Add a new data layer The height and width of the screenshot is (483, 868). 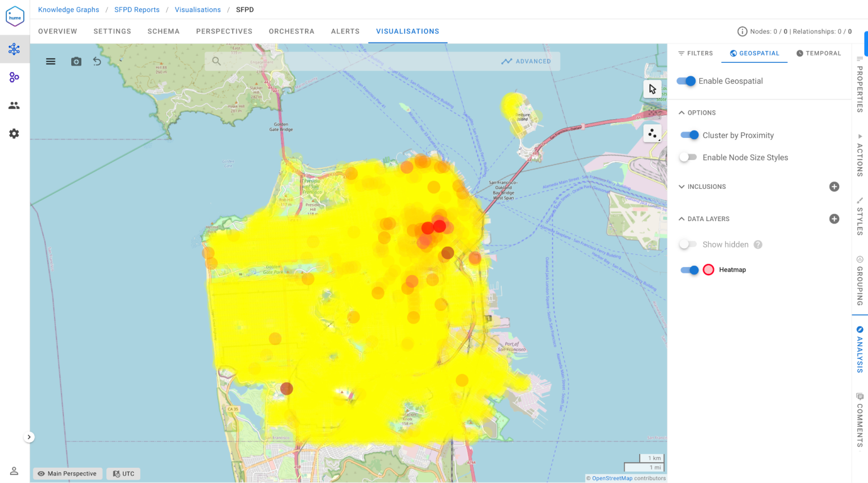point(834,219)
